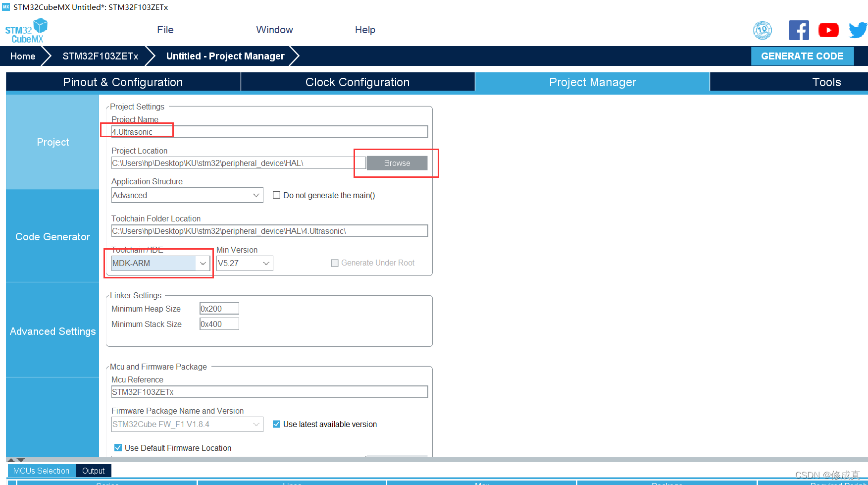Select the Project Manager tab

point(592,82)
